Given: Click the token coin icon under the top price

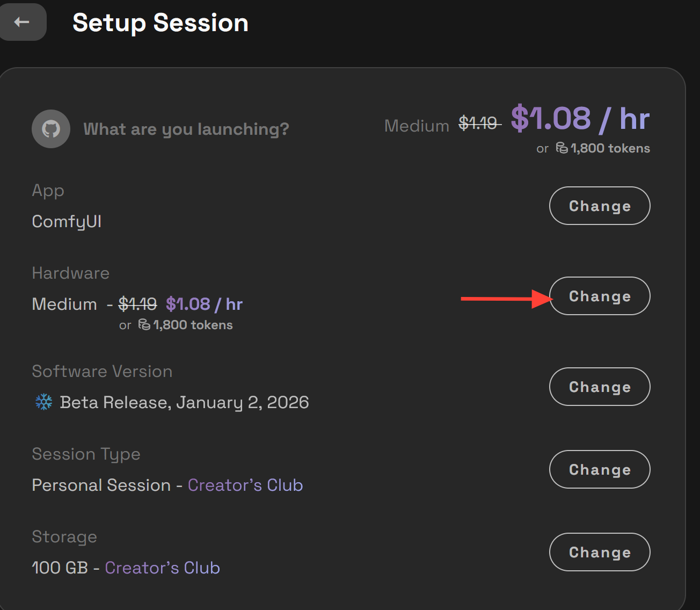Looking at the screenshot, I should 562,148.
